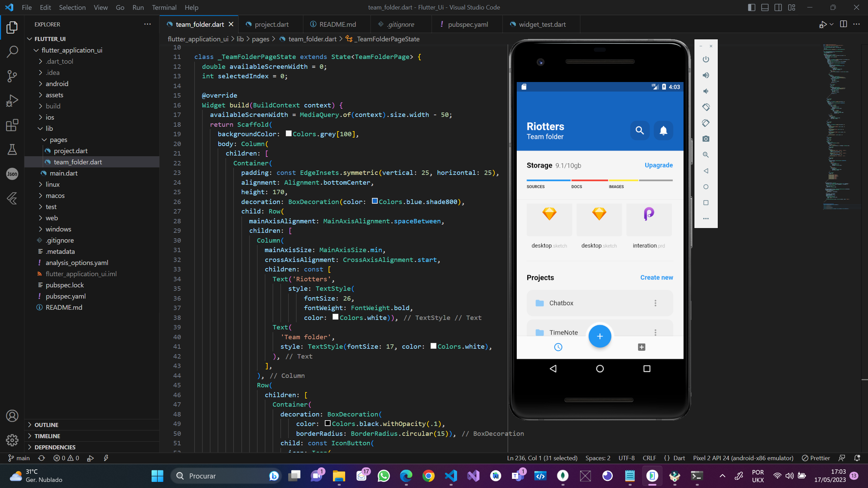Take a screenshot with the emulator camera icon
868x488 pixels.
tap(706, 139)
